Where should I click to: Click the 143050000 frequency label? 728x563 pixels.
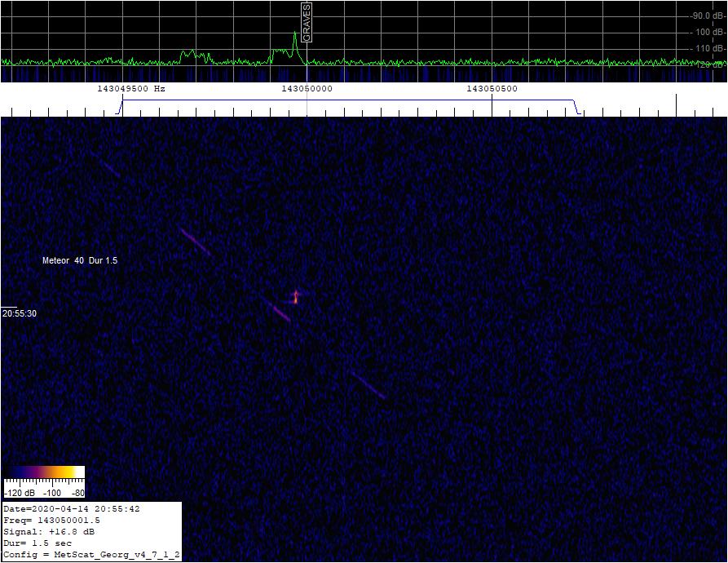[x=307, y=88]
